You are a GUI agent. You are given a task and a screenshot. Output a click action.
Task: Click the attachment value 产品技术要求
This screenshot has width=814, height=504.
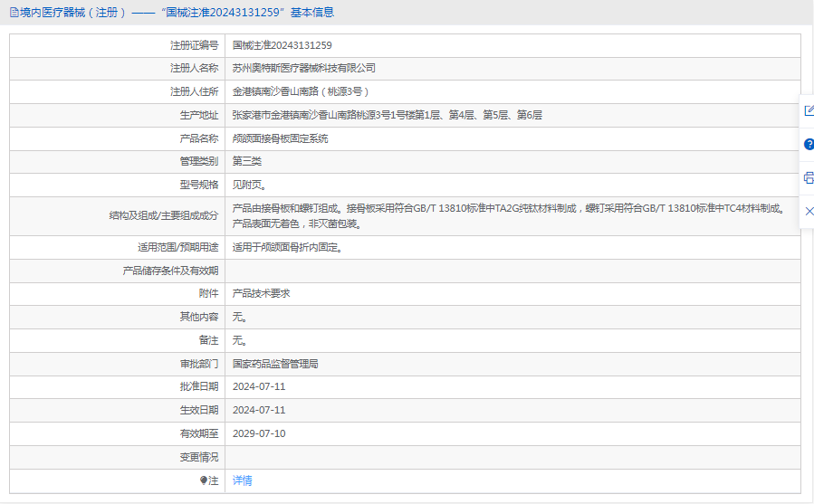point(261,293)
